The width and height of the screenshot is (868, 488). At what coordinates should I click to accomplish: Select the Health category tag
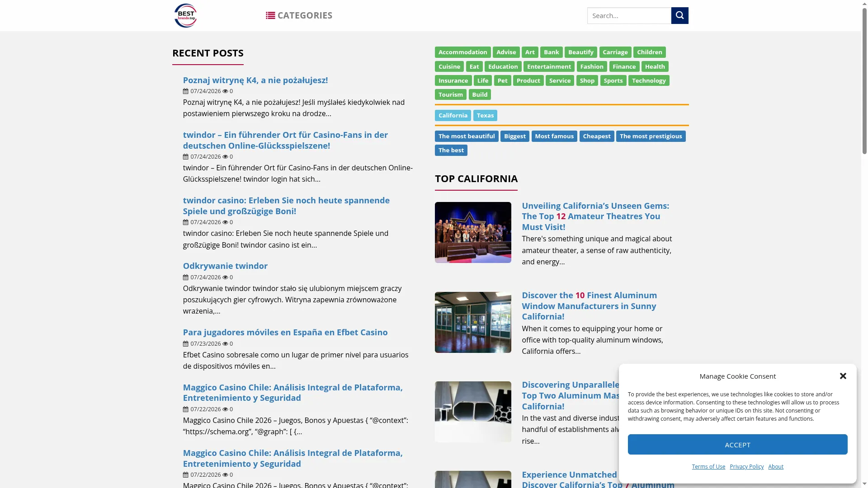(655, 66)
